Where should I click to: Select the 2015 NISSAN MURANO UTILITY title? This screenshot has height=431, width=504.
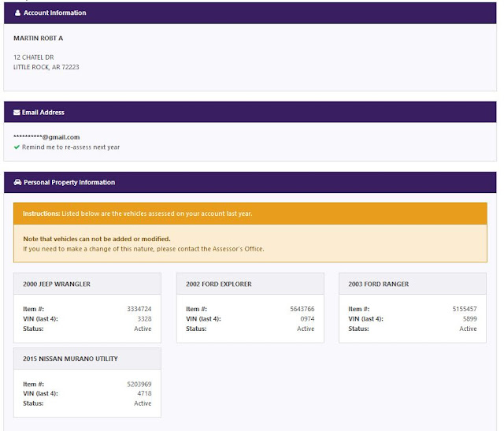tap(70, 359)
